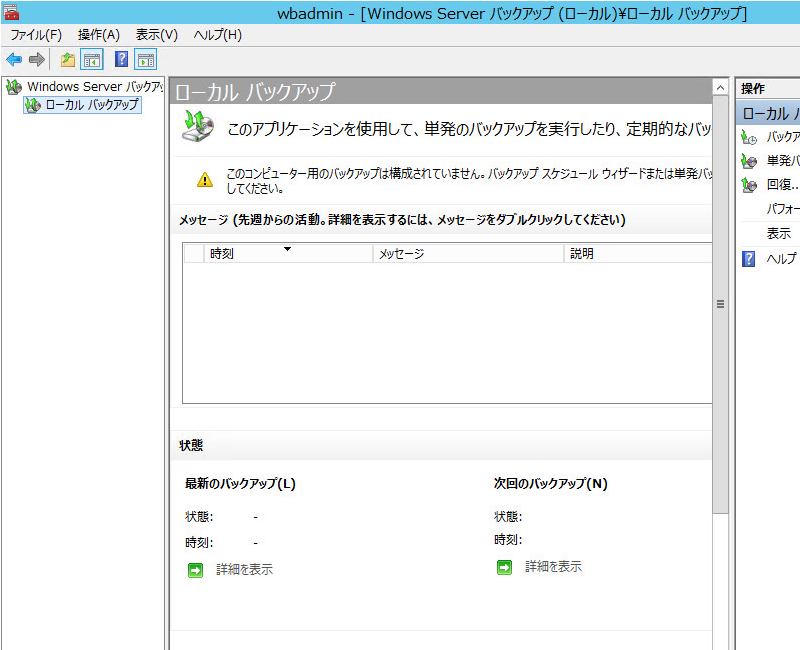Click the 説明 column header

pyautogui.click(x=638, y=254)
